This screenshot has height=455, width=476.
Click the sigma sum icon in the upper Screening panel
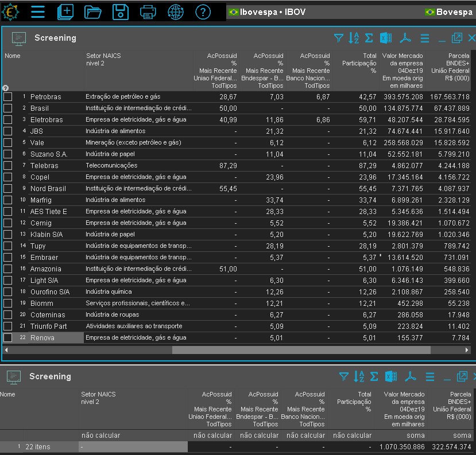[369, 38]
